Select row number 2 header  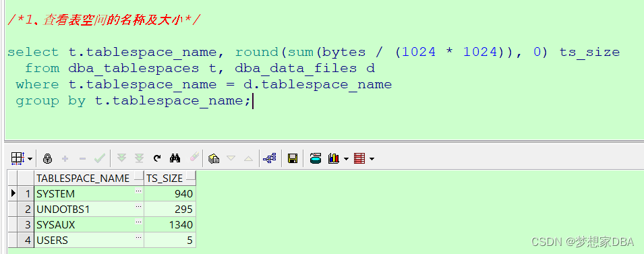(x=26, y=210)
